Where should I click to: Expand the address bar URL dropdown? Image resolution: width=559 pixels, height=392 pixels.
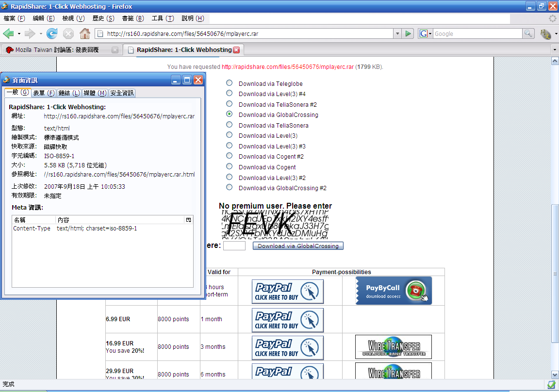397,34
